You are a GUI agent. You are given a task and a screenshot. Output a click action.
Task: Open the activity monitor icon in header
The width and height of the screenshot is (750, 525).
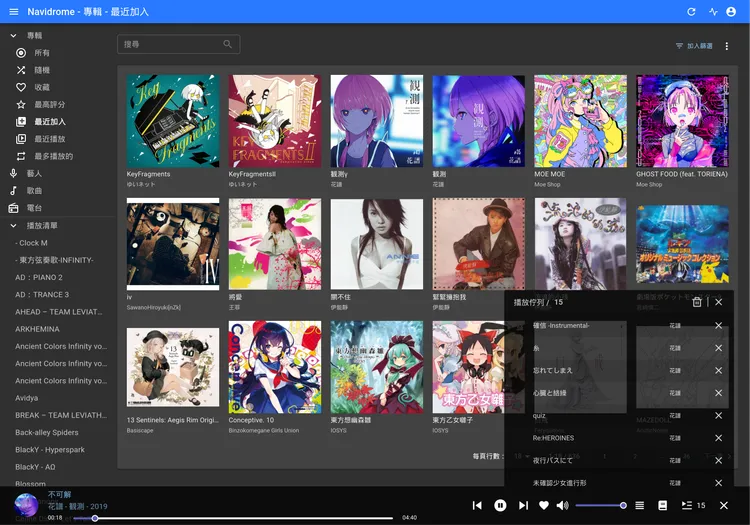(713, 12)
